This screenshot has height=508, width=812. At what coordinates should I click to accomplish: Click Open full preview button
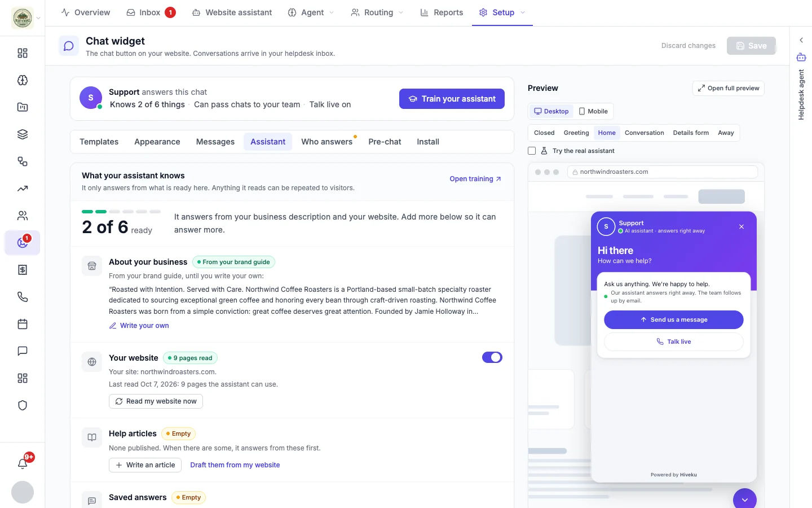pyautogui.click(x=728, y=88)
